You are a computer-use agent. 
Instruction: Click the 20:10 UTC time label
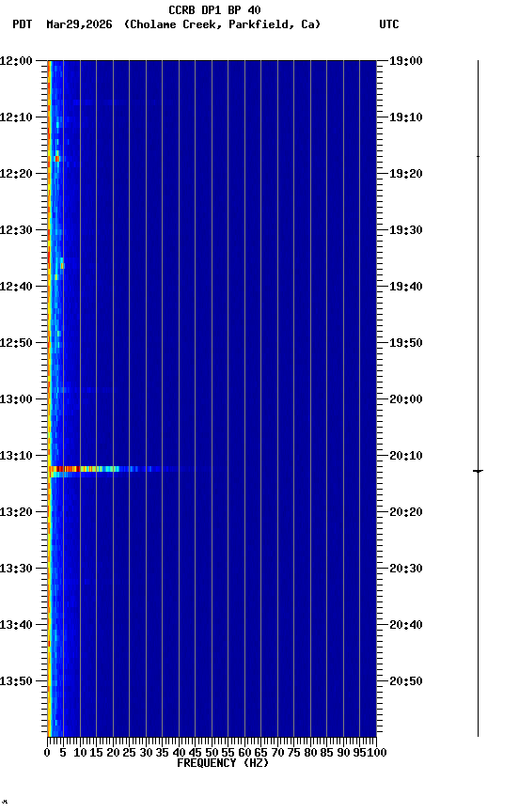click(406, 456)
